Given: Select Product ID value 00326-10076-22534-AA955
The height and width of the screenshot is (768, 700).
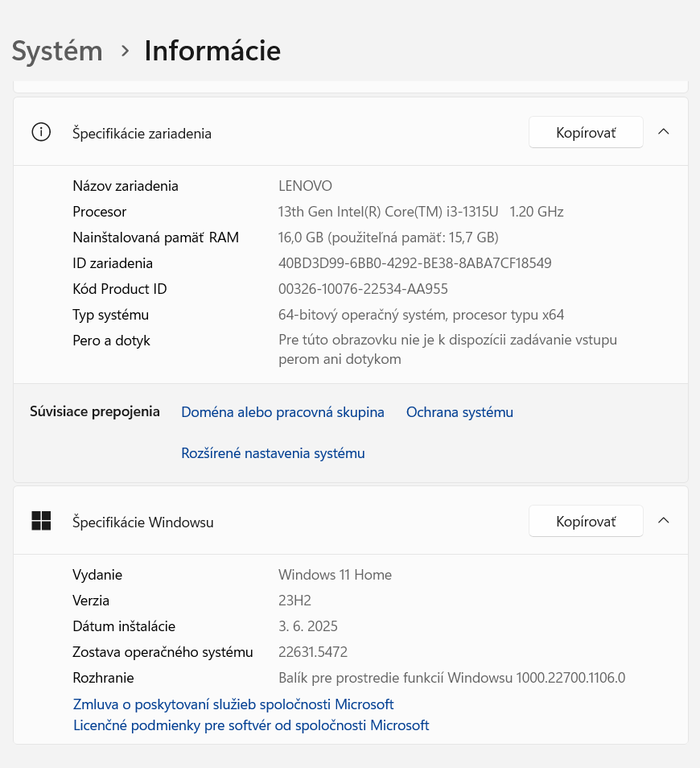Looking at the screenshot, I should (x=363, y=289).
